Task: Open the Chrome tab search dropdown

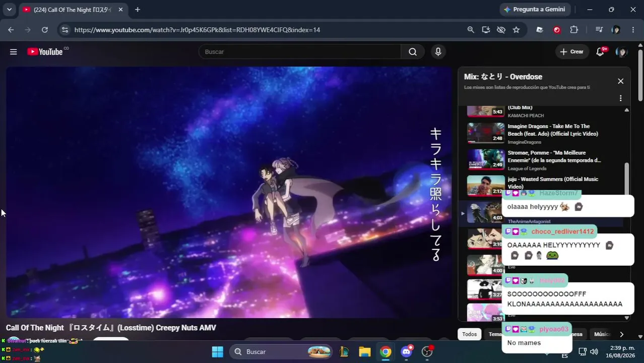Action: [x=9, y=10]
